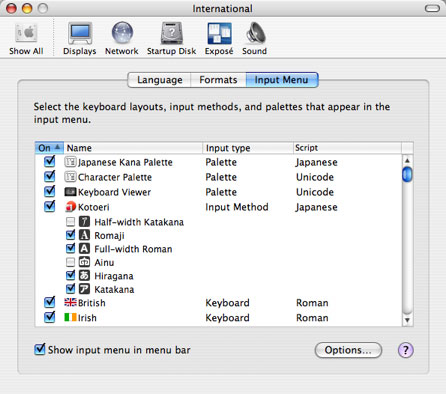Disable the Katakana checkbox

pyautogui.click(x=70, y=289)
